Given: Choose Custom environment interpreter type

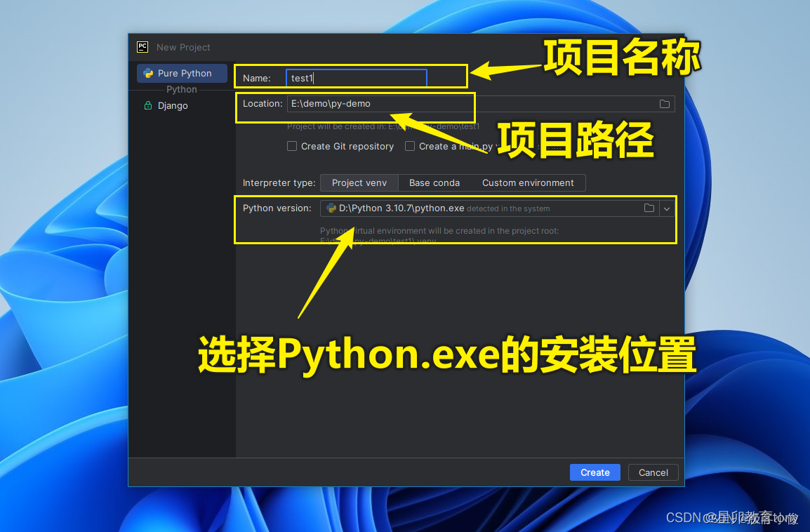Looking at the screenshot, I should pos(528,183).
